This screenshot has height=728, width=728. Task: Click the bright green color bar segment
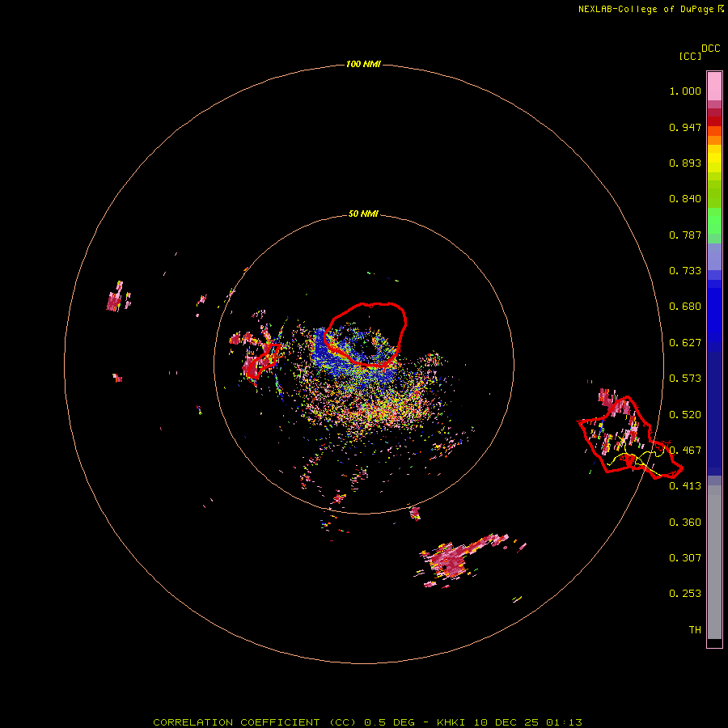(x=714, y=221)
